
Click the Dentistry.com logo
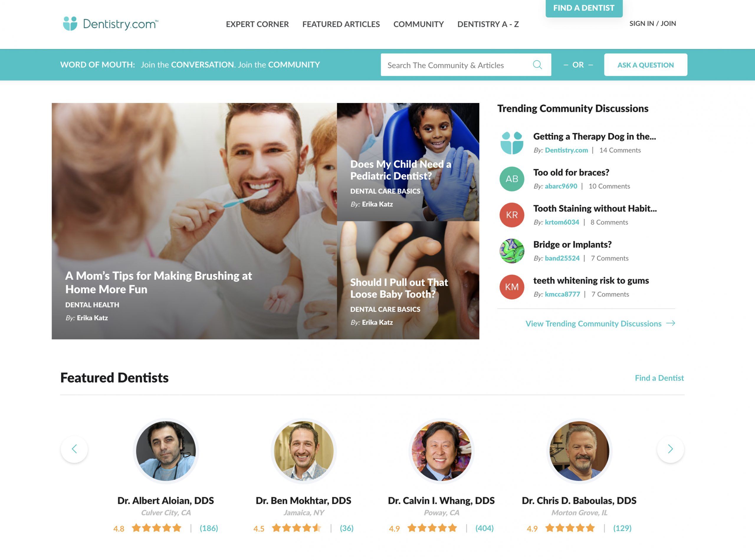coord(111,24)
